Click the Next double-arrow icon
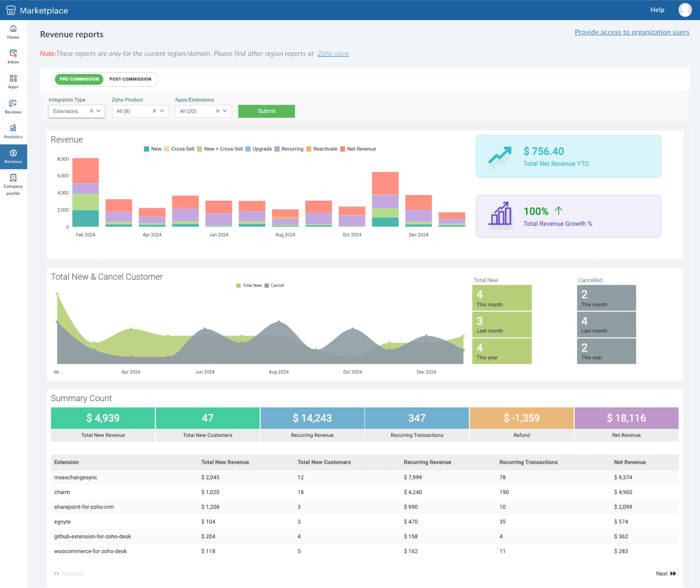Image resolution: width=700 pixels, height=588 pixels. (x=673, y=573)
